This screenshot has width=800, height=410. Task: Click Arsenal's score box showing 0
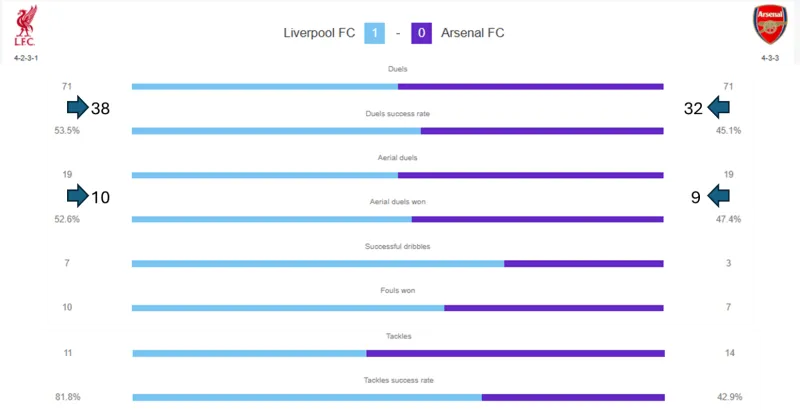[421, 33]
